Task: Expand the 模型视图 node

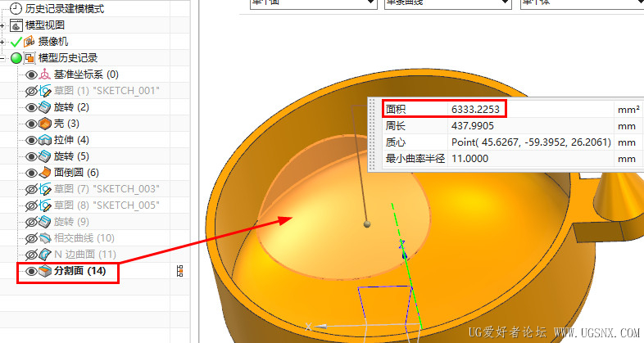Action: [x=2, y=25]
